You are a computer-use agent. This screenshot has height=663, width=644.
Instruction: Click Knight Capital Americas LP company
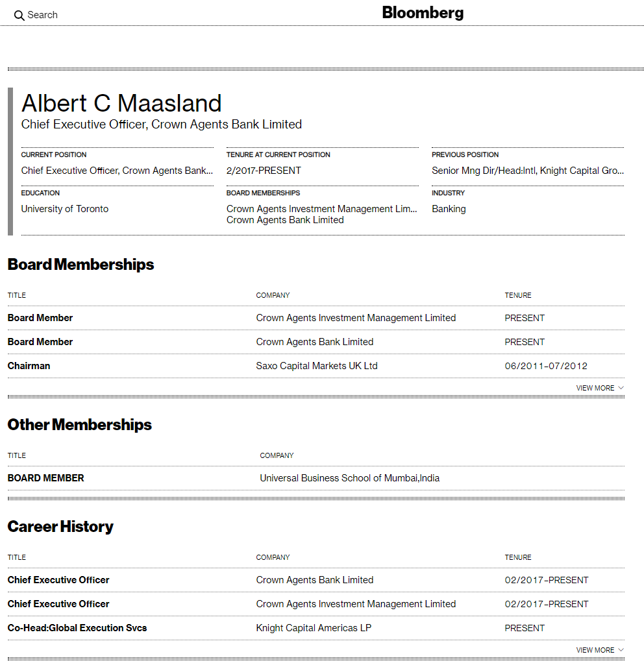(x=314, y=628)
